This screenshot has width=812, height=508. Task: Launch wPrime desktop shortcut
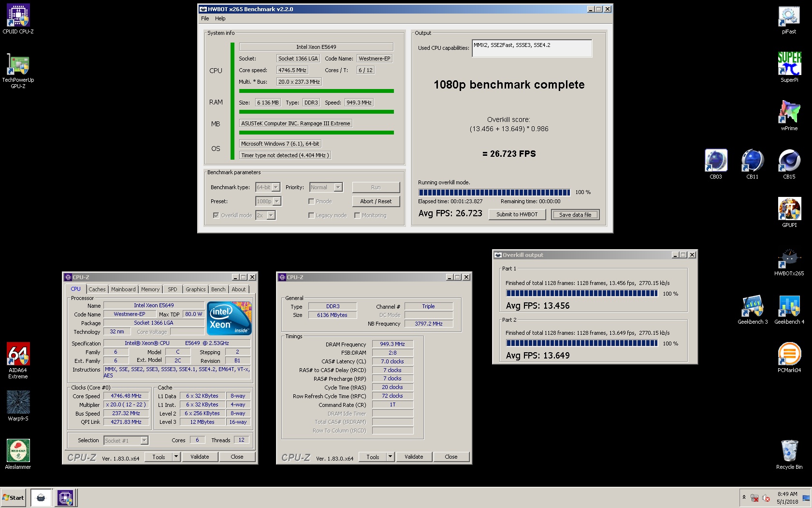tap(789, 116)
